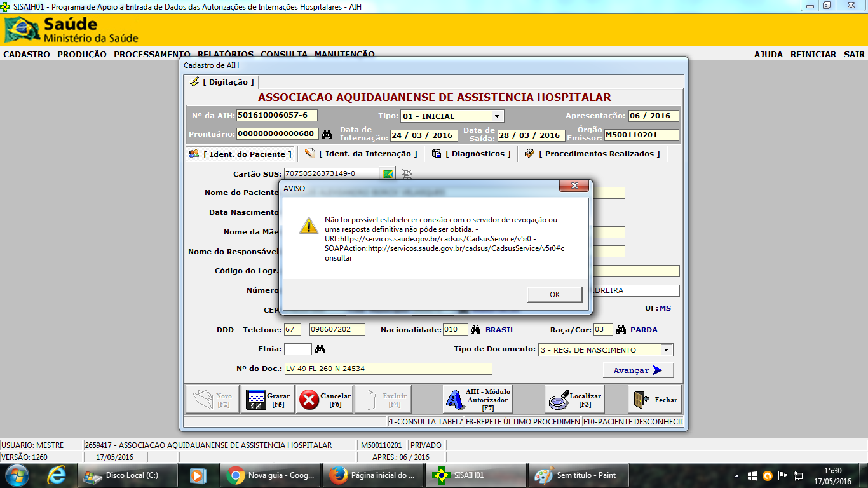Expand the Tipo de Documento dropdown
This screenshot has width=868, height=488.
[666, 350]
